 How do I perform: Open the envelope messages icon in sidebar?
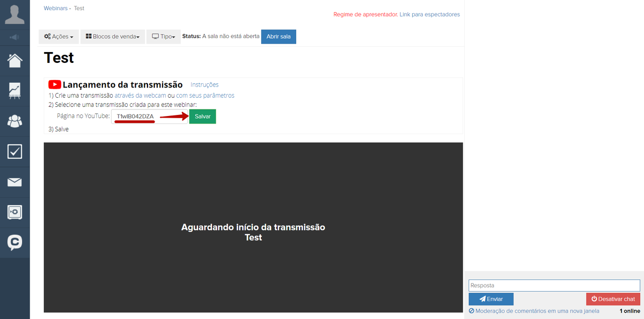(14, 182)
